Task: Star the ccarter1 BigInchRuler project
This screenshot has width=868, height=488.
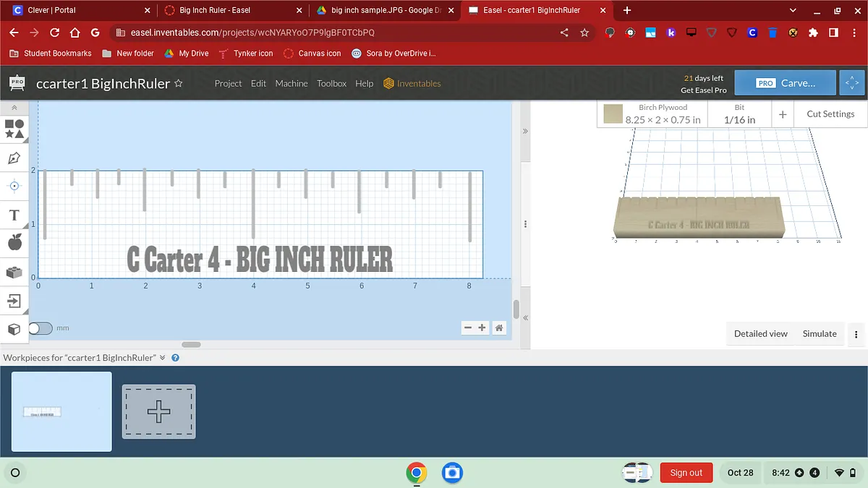Action: 179,84
